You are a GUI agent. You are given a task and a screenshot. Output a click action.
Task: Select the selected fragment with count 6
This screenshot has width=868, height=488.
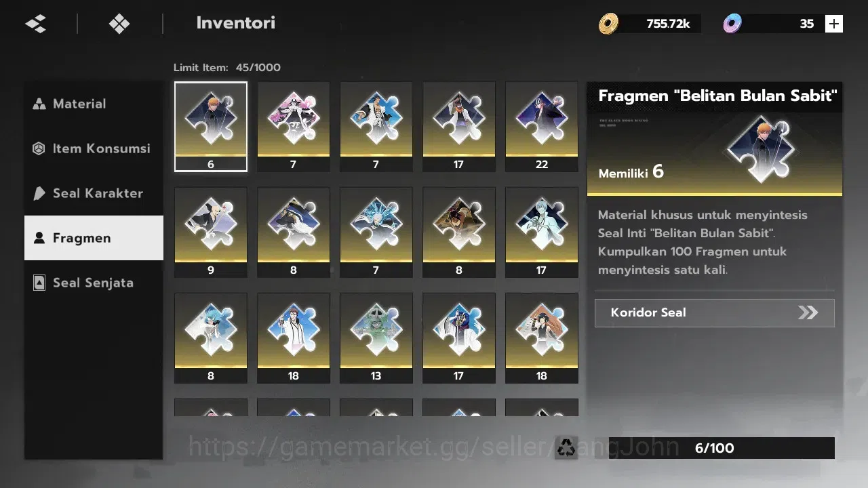pyautogui.click(x=211, y=127)
